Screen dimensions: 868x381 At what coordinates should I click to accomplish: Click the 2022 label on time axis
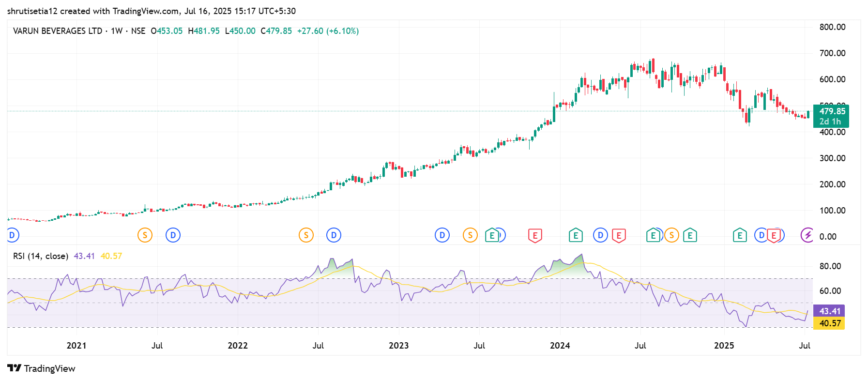[238, 346]
